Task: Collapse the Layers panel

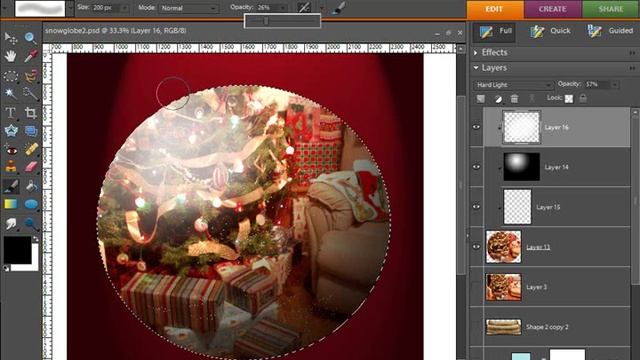Action: 476,68
